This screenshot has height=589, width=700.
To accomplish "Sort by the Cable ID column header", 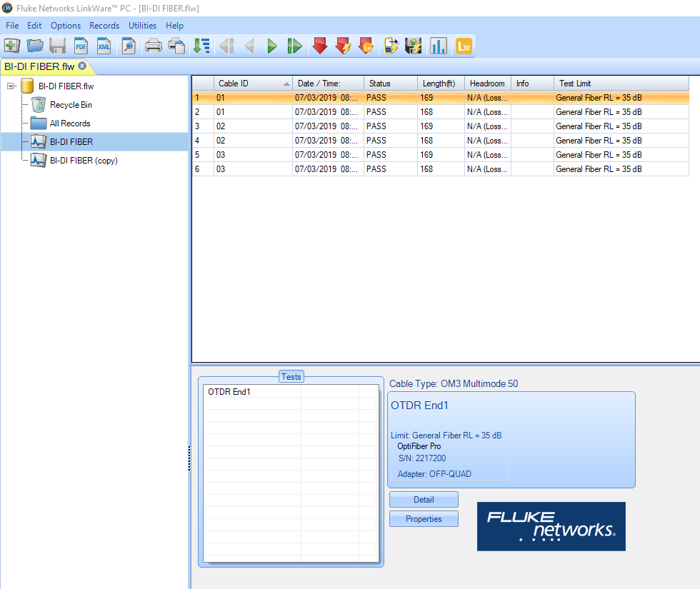I will click(x=253, y=84).
